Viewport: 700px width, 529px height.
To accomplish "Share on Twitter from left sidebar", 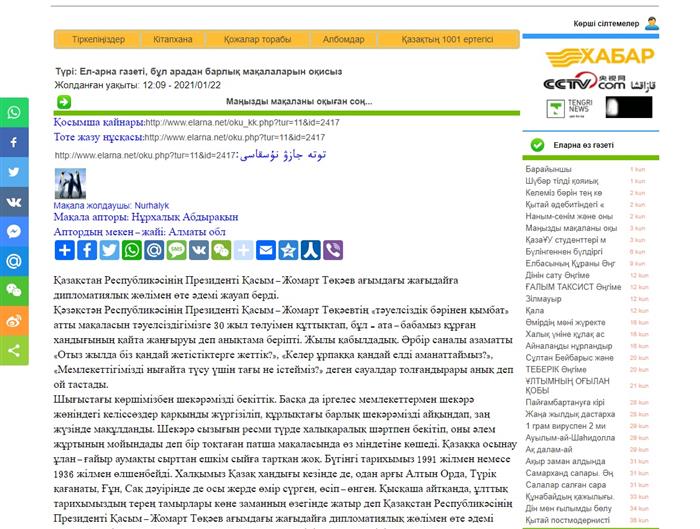I will [14, 172].
